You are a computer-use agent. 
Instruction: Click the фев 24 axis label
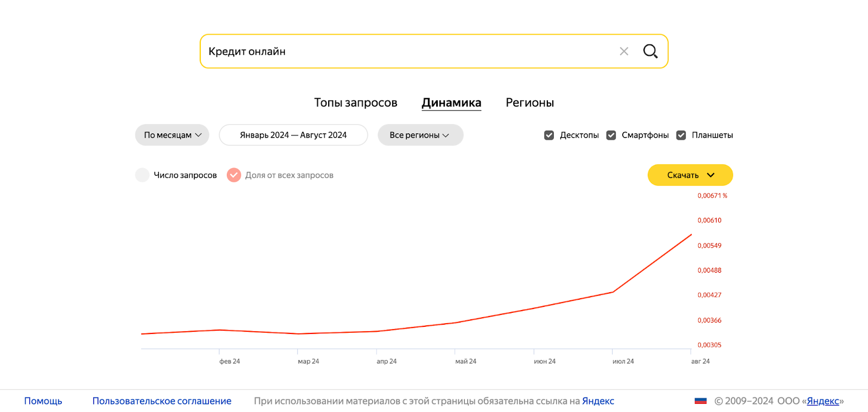coord(229,361)
